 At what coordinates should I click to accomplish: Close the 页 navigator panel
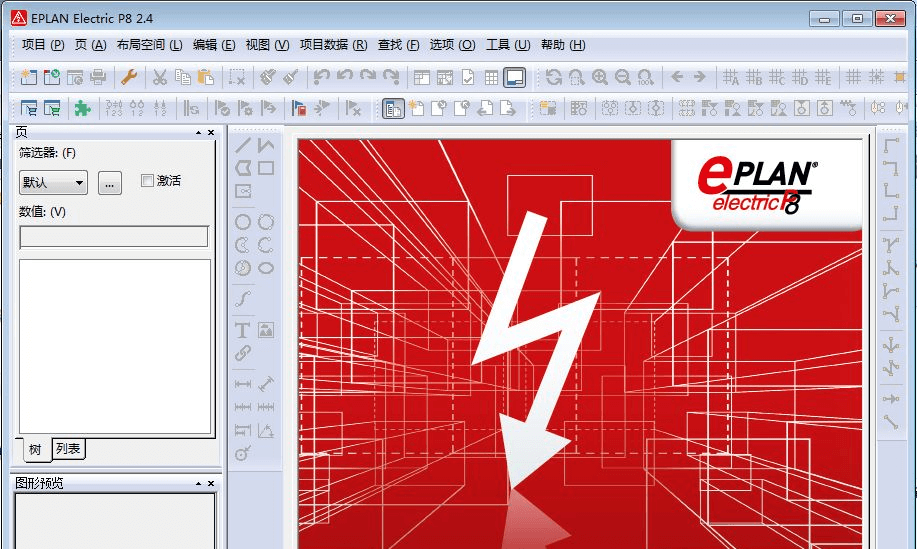[x=211, y=133]
